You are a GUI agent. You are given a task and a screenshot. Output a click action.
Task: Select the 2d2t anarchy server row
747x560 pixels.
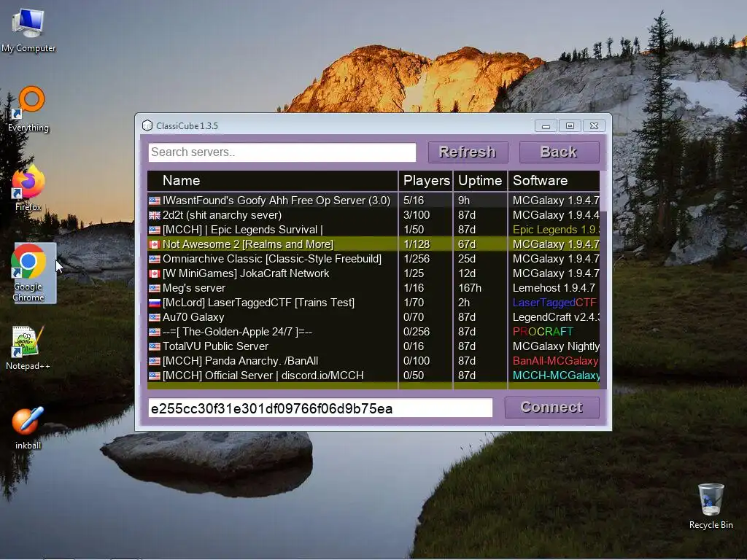point(373,215)
